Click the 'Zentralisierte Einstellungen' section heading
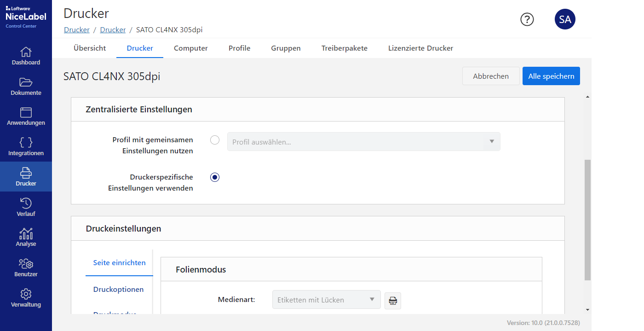 pos(139,110)
